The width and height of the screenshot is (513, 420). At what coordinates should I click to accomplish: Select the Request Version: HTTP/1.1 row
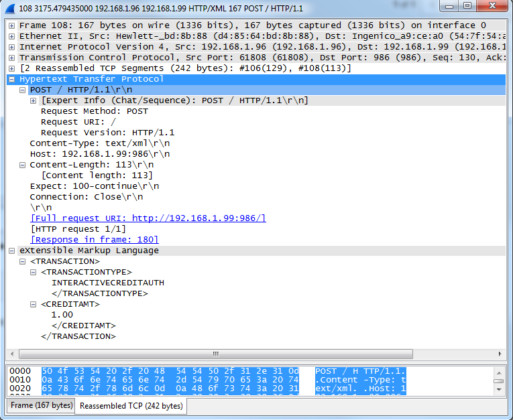pos(108,133)
